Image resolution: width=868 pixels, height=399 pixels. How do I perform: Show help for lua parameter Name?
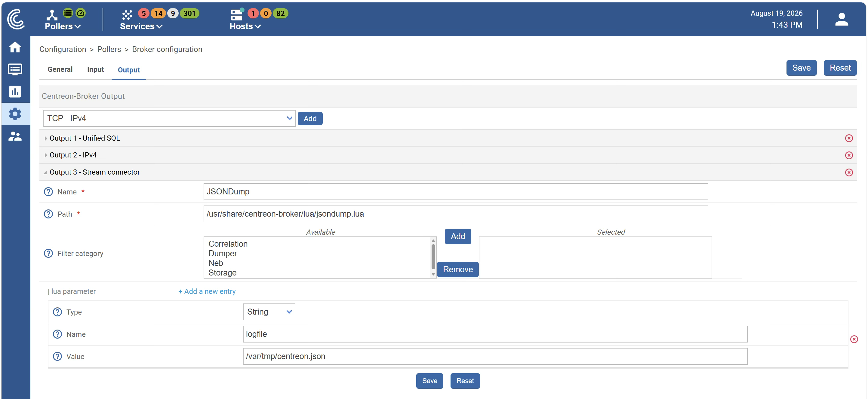pyautogui.click(x=58, y=334)
